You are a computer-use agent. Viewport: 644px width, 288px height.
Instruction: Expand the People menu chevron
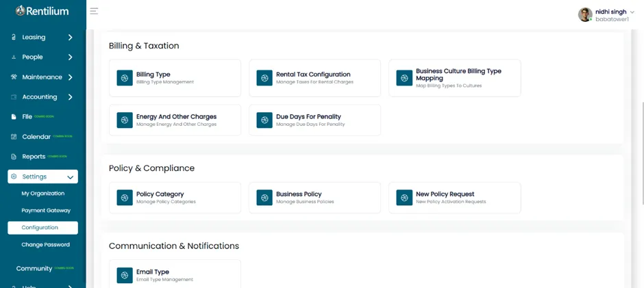click(71, 57)
